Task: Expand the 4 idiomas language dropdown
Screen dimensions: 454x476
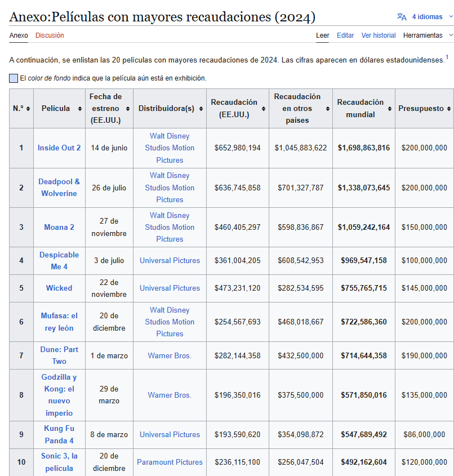Action: 451,17
